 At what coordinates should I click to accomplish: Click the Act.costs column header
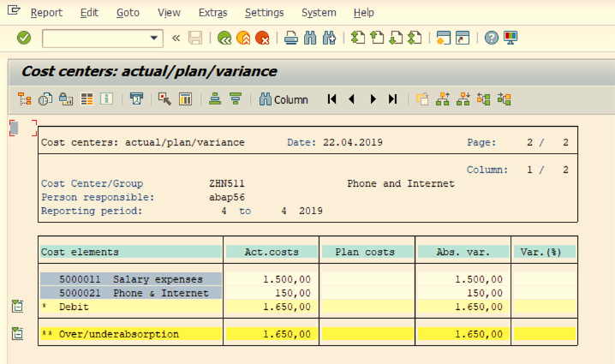(272, 252)
